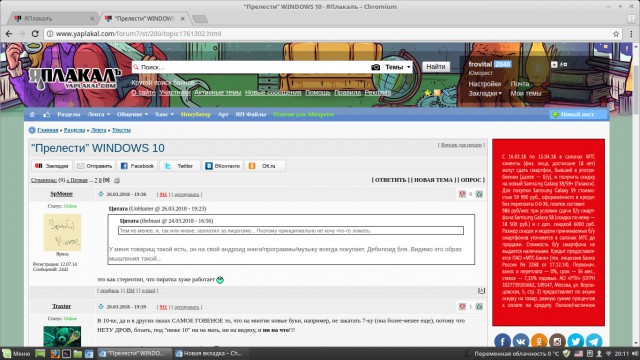Bookmark this page with the star icon

point(616,34)
